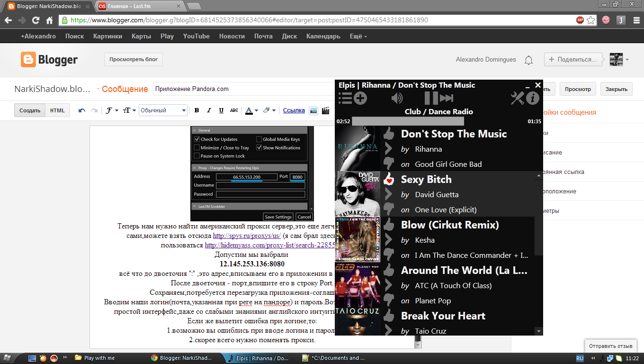Toggle italic formatting
Image resolution: width=644 pixels, height=364 pixels.
[x=209, y=110]
